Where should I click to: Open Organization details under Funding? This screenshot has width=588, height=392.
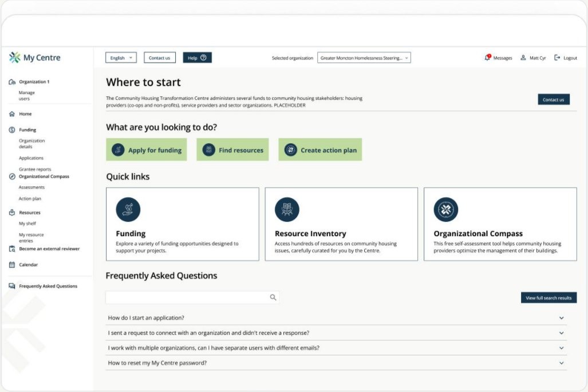click(x=32, y=143)
